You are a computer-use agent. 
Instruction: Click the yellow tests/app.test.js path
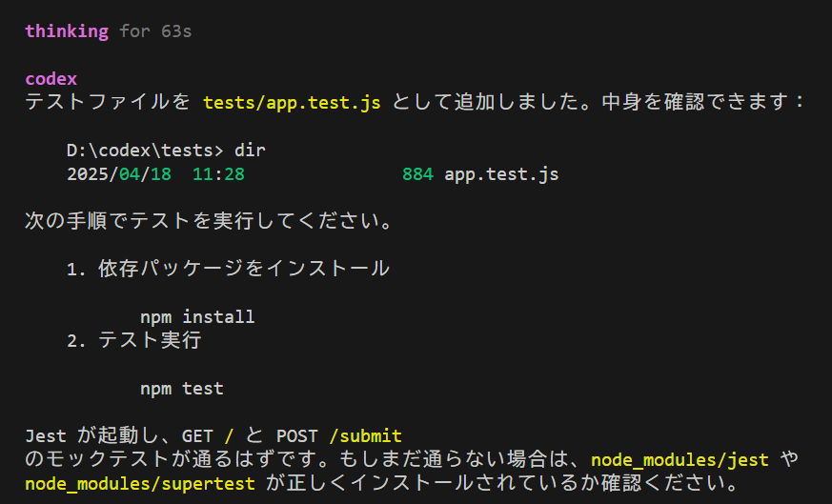[x=292, y=102]
